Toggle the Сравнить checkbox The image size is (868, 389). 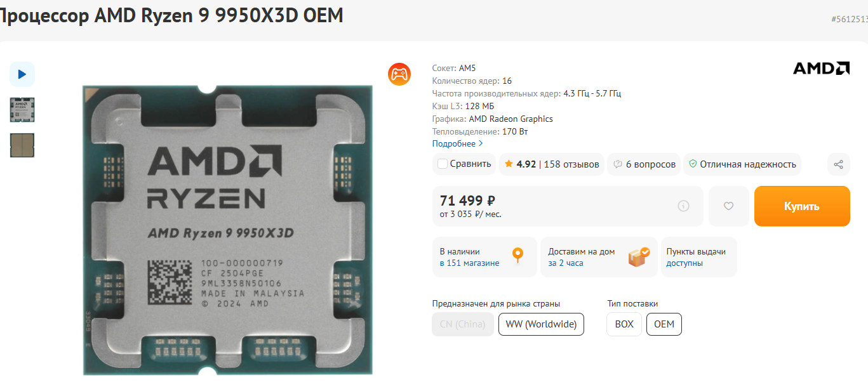[443, 164]
